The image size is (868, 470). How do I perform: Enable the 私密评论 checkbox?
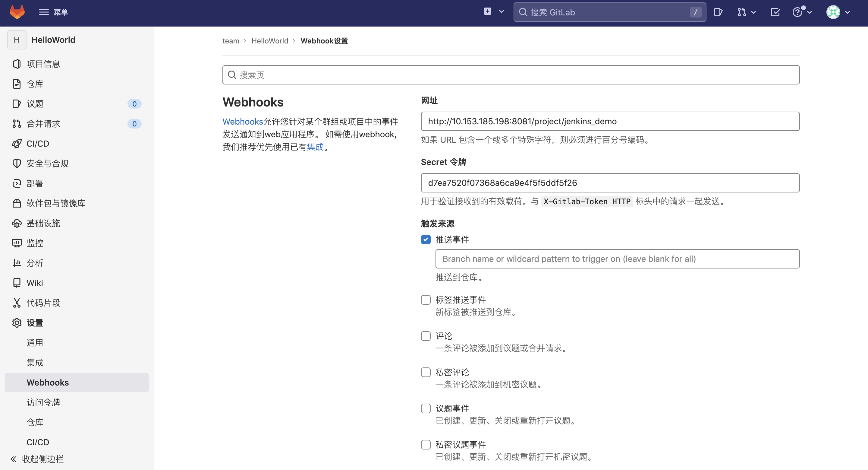click(426, 372)
